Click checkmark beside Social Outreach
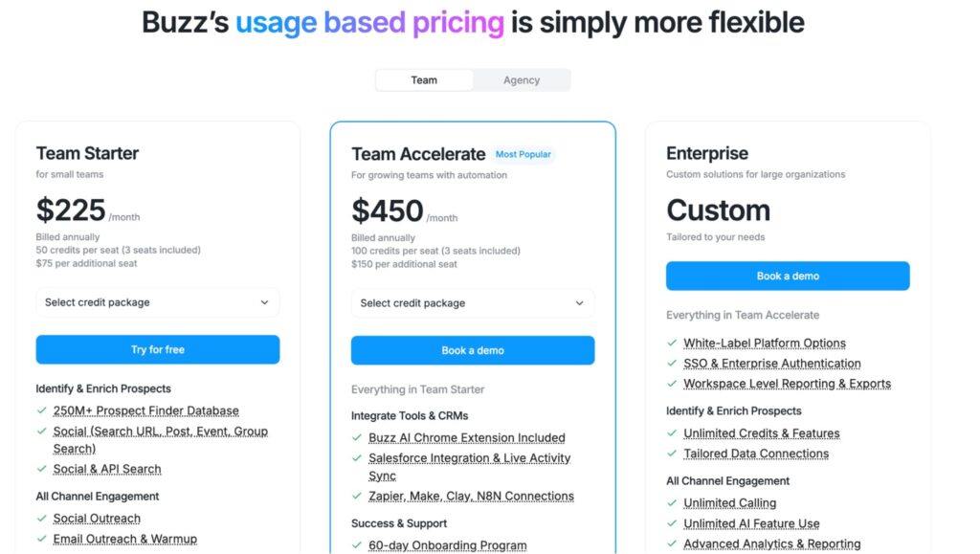 tap(42, 519)
